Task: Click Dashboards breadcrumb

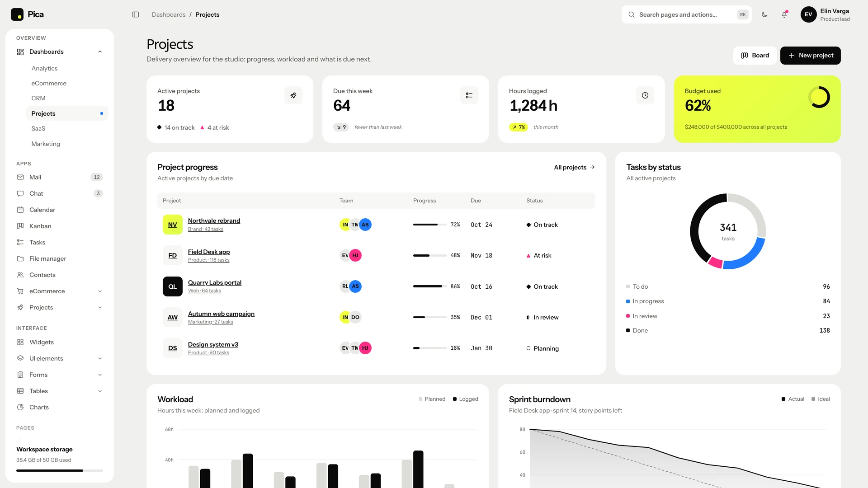Action: point(169,14)
